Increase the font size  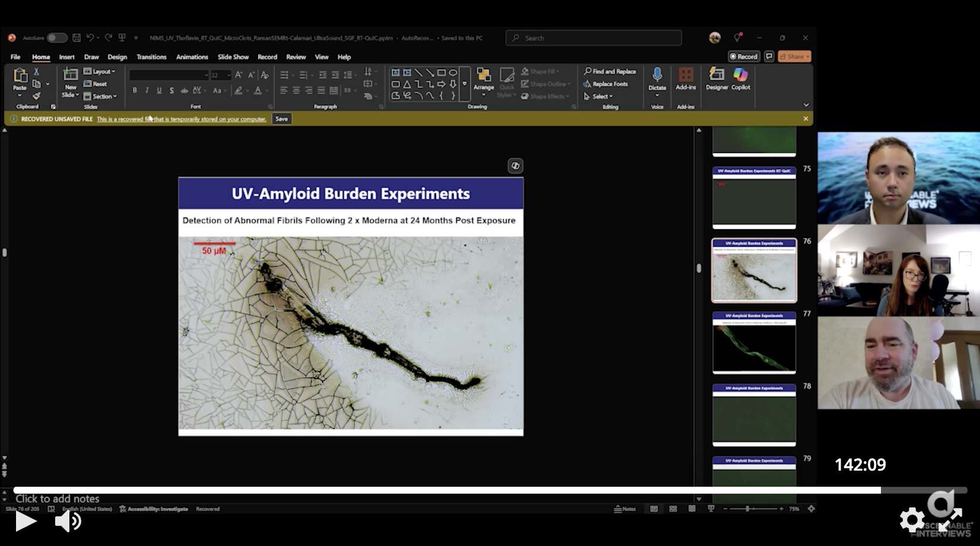pyautogui.click(x=238, y=75)
